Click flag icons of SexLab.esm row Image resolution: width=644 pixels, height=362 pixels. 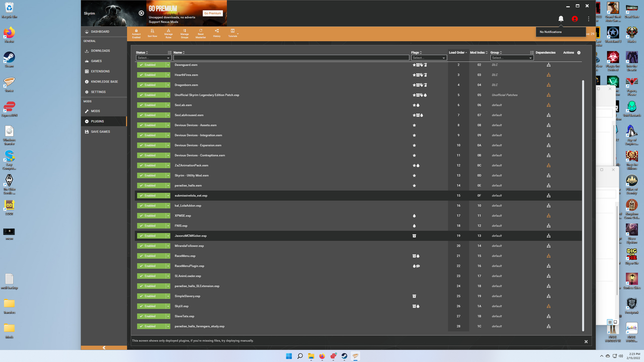click(416, 105)
